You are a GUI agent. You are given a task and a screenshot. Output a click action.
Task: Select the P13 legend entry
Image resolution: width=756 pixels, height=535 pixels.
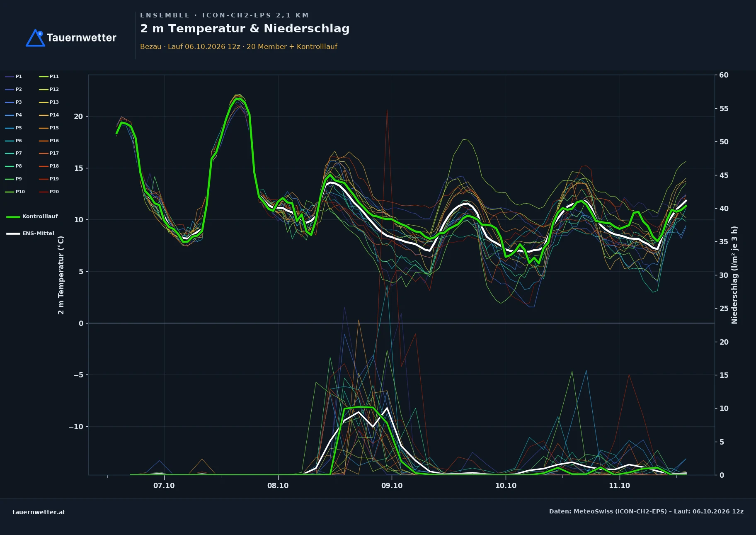(x=49, y=102)
